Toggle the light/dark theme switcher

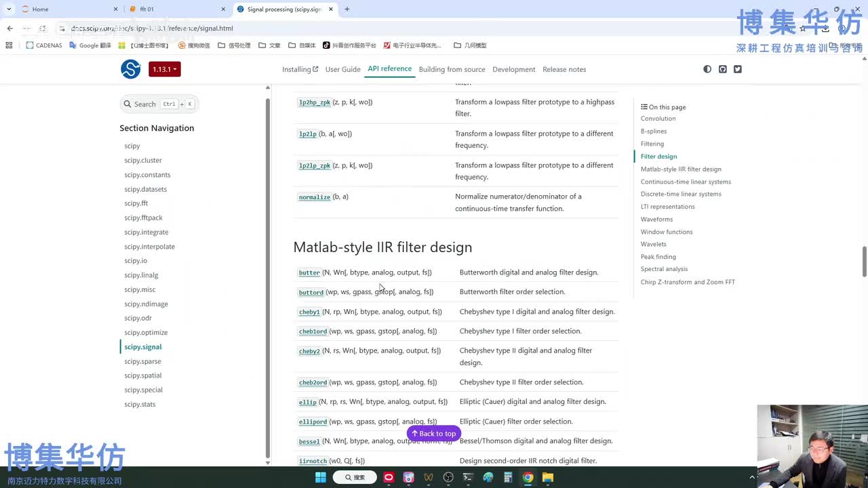coord(707,69)
